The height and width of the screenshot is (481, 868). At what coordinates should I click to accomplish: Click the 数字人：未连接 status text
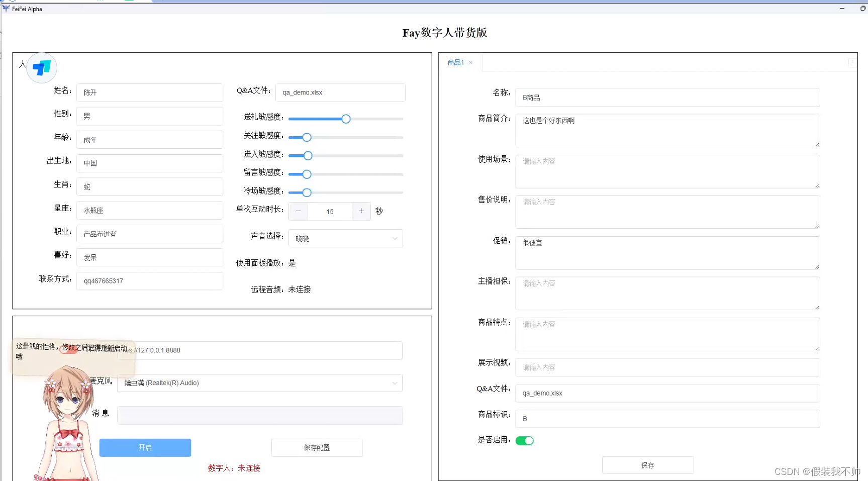coord(234,468)
